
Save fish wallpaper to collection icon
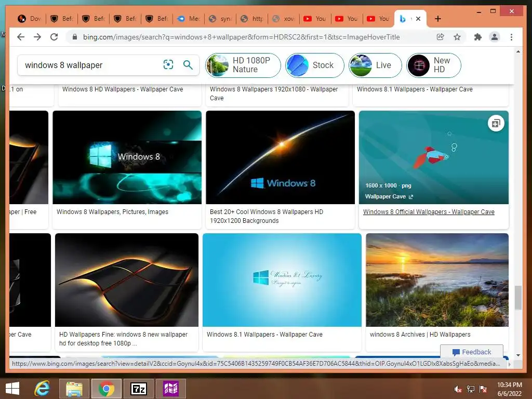tap(496, 124)
